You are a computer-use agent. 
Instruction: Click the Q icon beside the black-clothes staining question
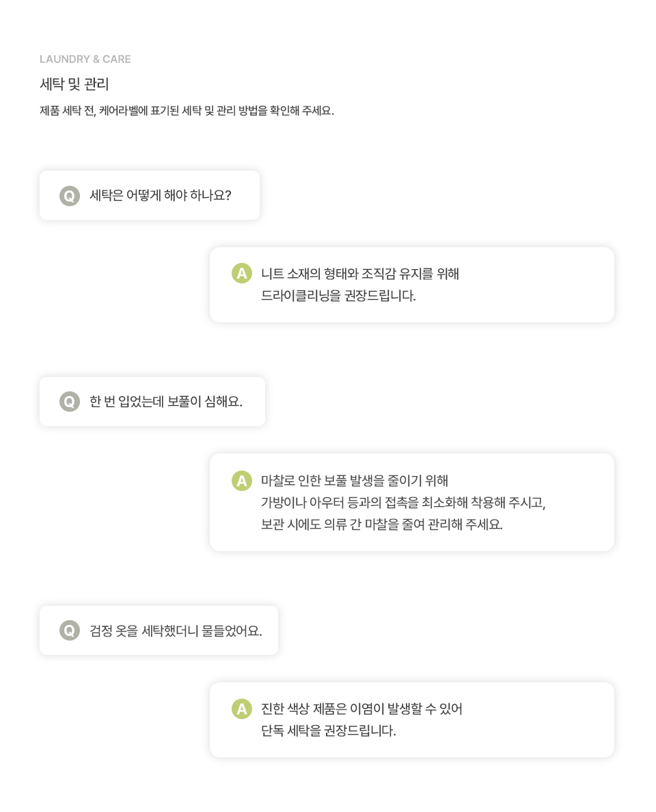coord(70,631)
